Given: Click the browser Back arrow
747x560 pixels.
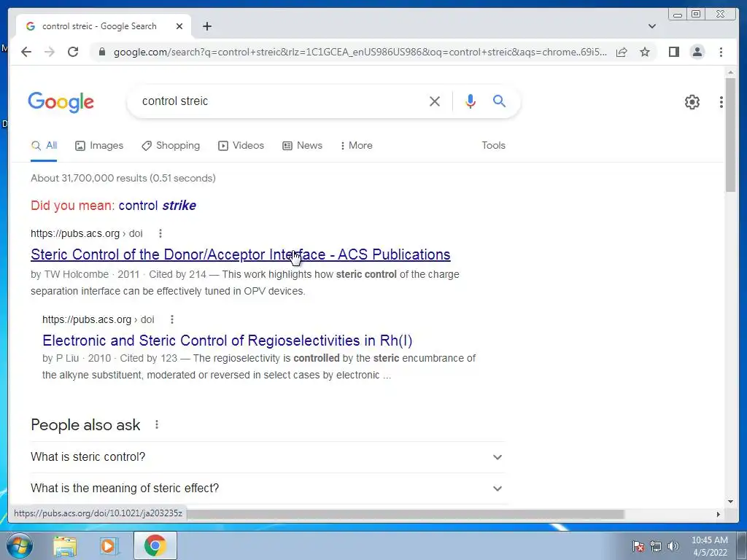Looking at the screenshot, I should pyautogui.click(x=26, y=52).
